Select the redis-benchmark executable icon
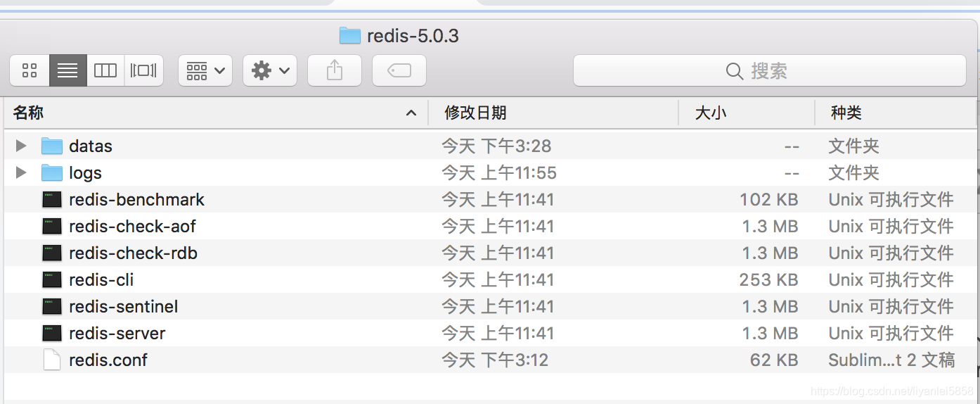The height and width of the screenshot is (404, 980). [52, 199]
